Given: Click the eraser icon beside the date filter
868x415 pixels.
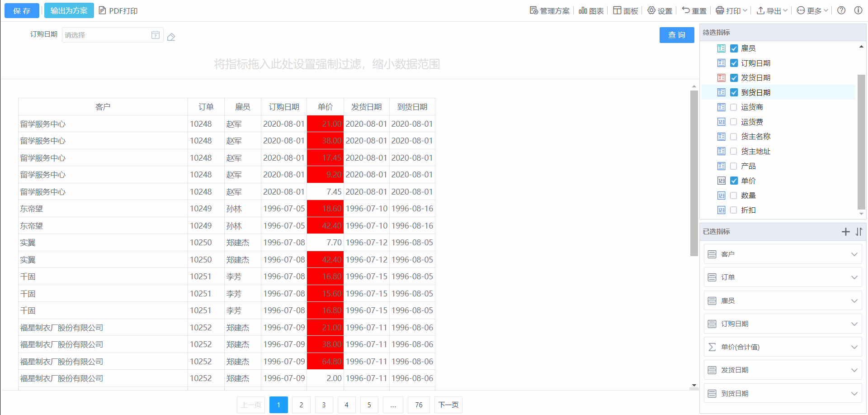Looking at the screenshot, I should (171, 37).
